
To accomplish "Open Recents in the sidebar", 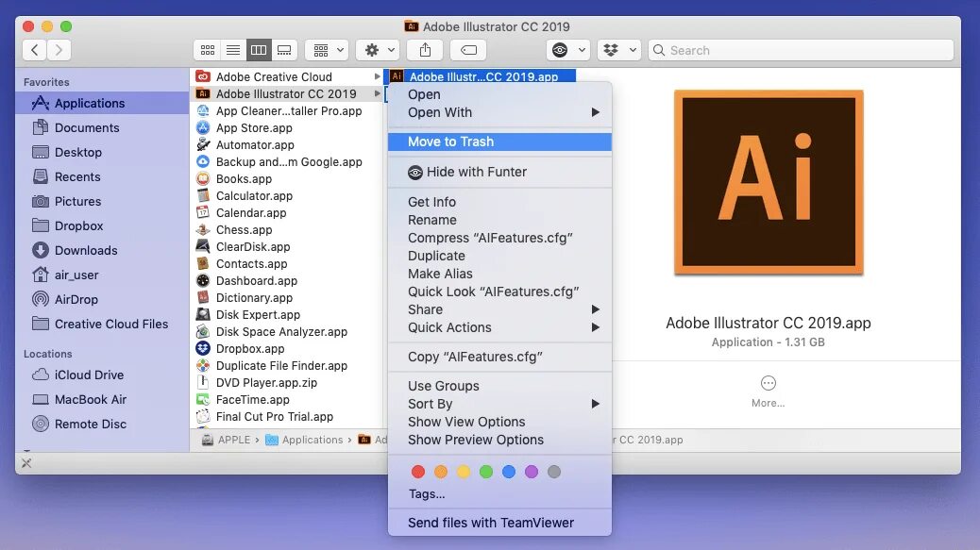I will click(102, 176).
